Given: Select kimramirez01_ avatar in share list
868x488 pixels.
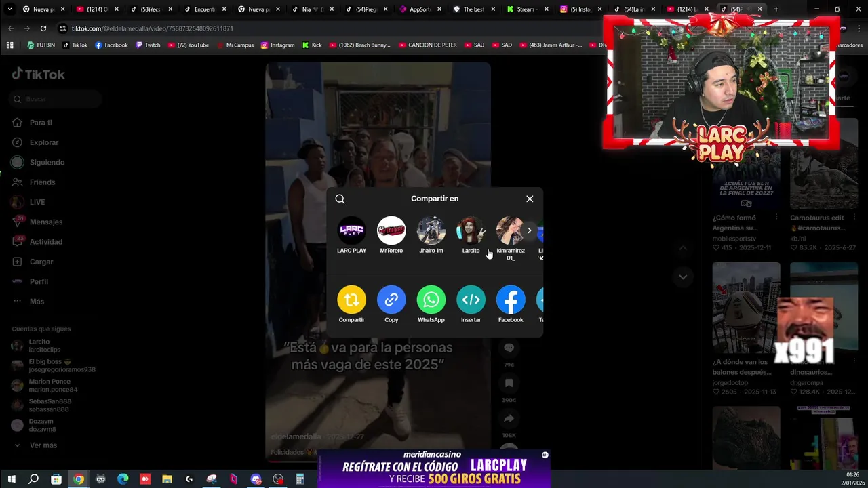Looking at the screenshot, I should tap(510, 230).
